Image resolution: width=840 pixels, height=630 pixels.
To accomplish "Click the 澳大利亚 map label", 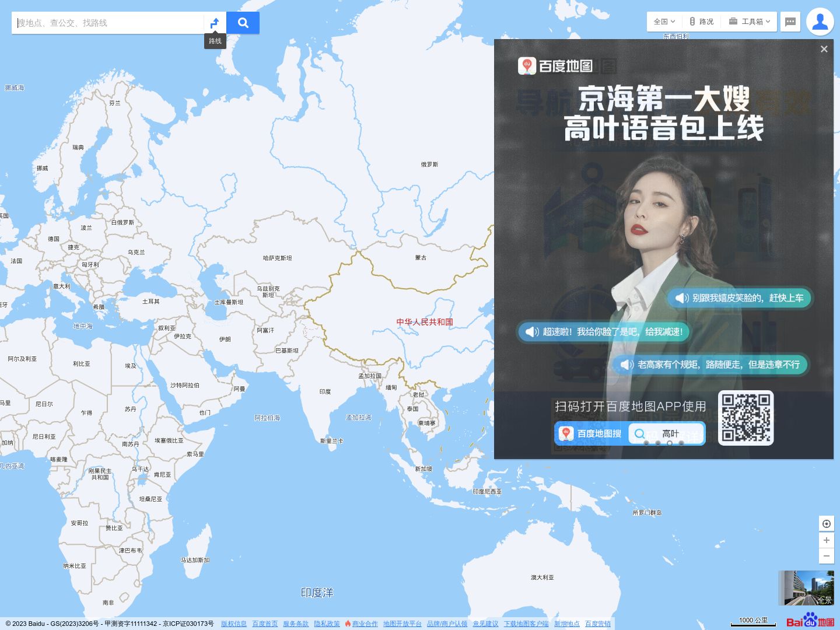I will [x=542, y=577].
